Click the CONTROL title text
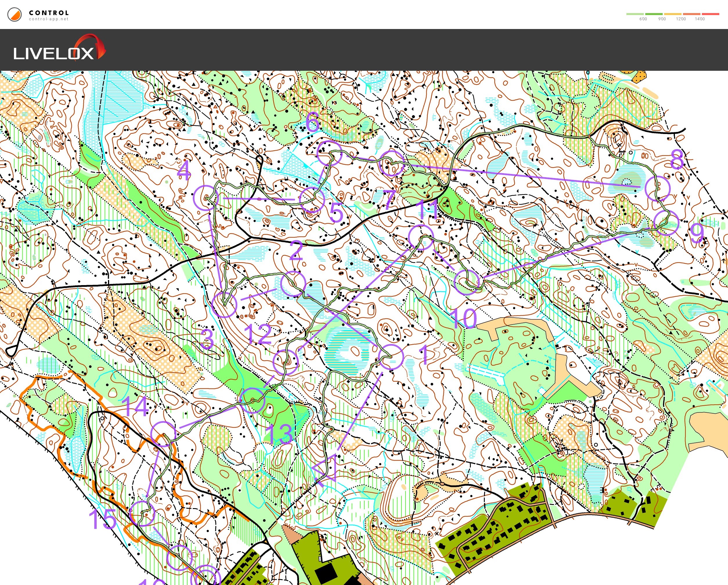The height and width of the screenshot is (585, 728). click(x=49, y=13)
